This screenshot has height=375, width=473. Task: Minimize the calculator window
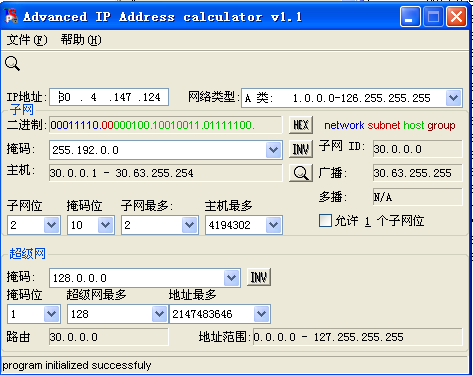(410, 16)
